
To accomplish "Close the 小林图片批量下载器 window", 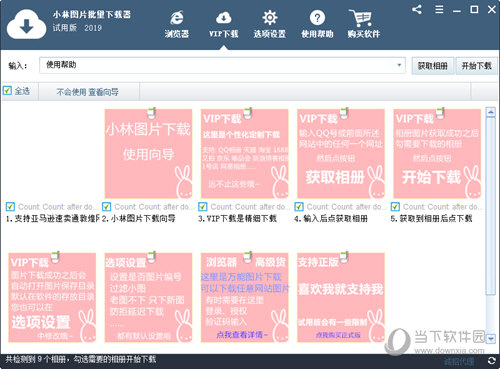I will point(492,9).
